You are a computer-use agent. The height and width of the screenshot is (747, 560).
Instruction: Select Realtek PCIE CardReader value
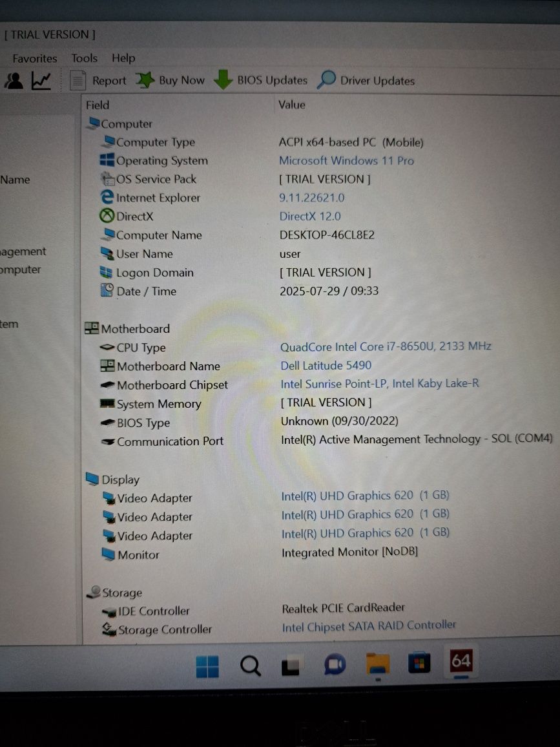point(344,608)
